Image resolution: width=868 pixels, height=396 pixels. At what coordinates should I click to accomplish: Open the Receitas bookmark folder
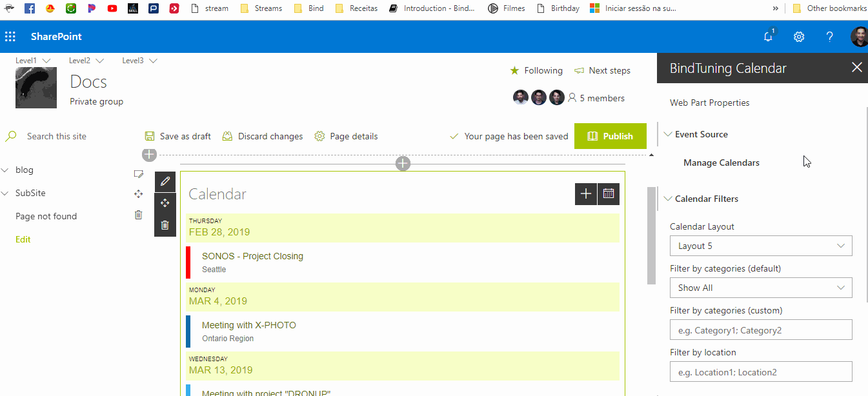click(356, 8)
